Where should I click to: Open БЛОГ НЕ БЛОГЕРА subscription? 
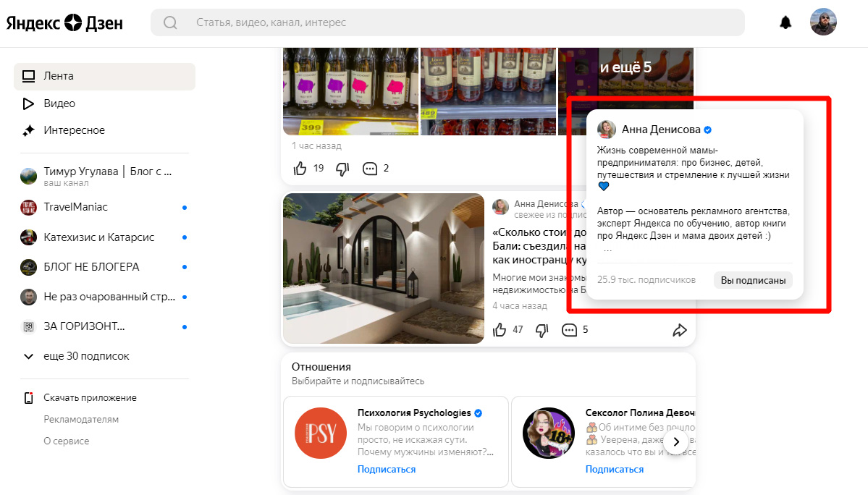coord(105,267)
